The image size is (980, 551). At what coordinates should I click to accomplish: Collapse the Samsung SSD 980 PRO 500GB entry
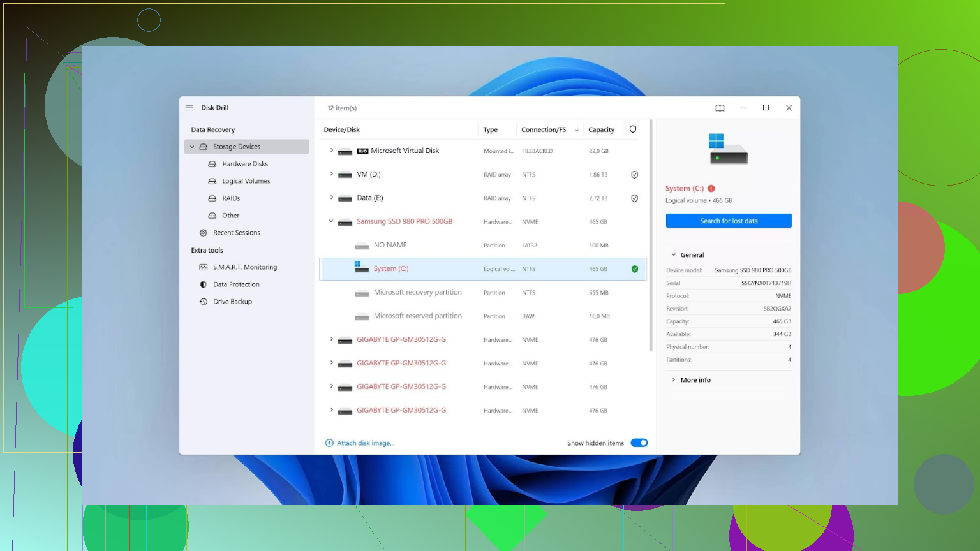tap(331, 221)
